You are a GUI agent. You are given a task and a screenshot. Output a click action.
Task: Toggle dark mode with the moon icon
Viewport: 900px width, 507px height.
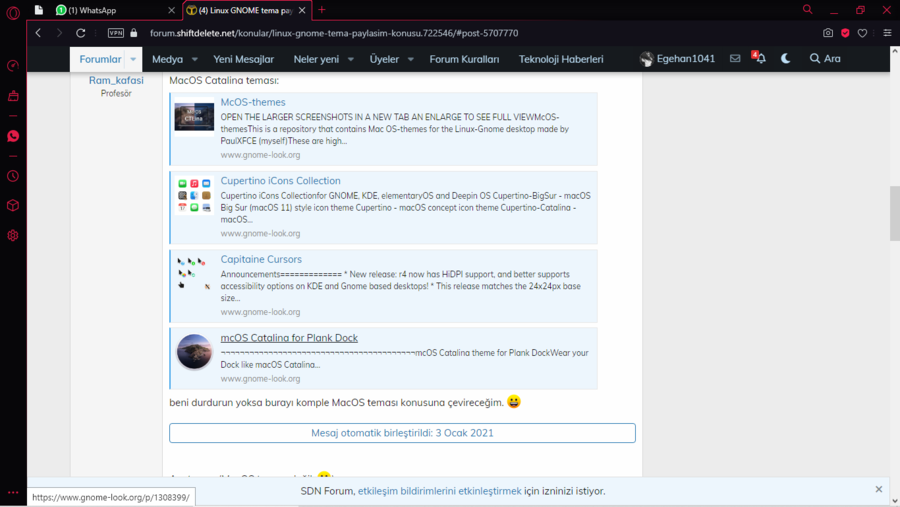(x=786, y=59)
